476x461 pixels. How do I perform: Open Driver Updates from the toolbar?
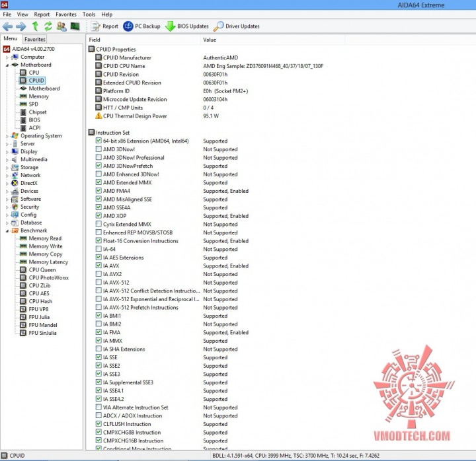[x=237, y=26]
